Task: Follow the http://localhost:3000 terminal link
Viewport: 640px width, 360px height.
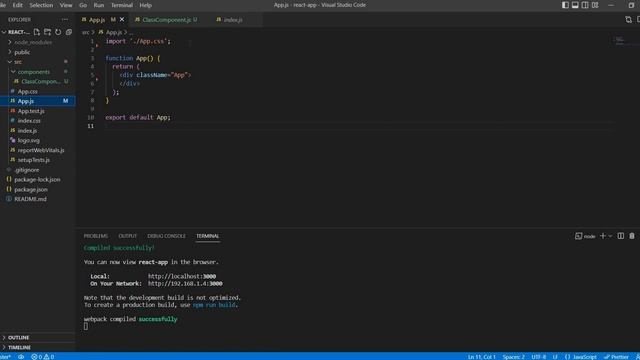Action: pos(182,276)
